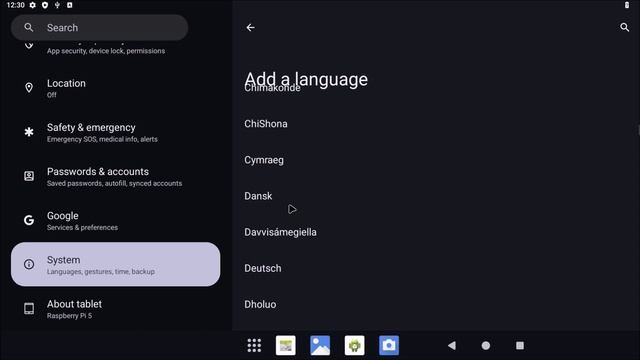Click the About tablet device icon
Screen dimensions: 640x360
(x=29, y=309)
